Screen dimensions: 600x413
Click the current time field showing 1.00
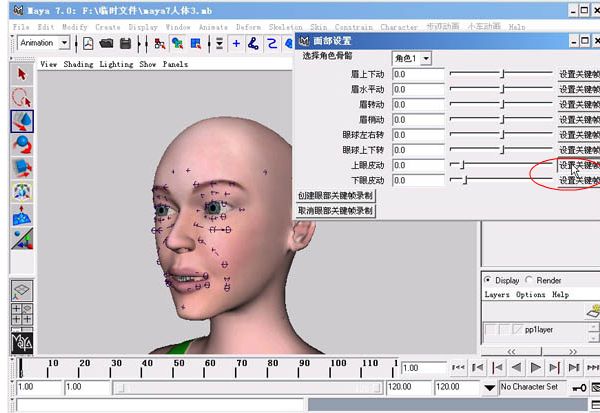[423, 368]
